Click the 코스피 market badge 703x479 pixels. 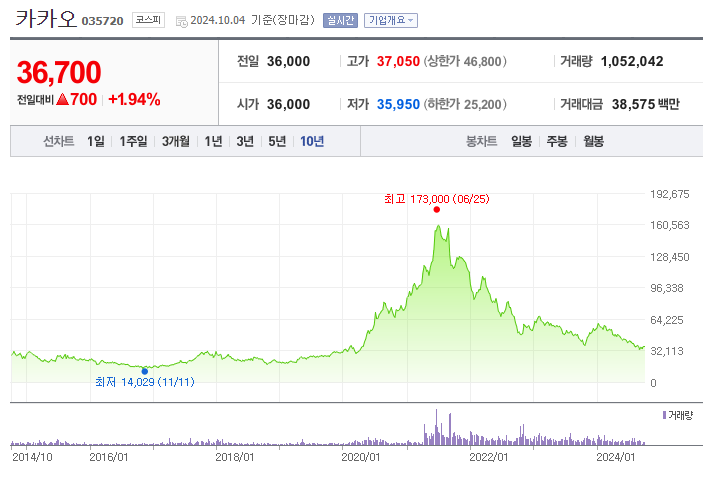click(148, 20)
